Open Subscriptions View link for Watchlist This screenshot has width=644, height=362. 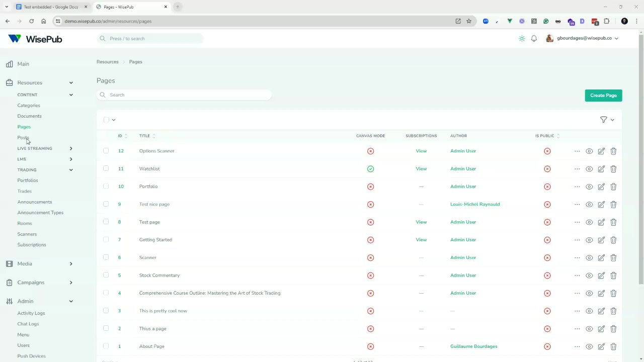click(x=421, y=169)
